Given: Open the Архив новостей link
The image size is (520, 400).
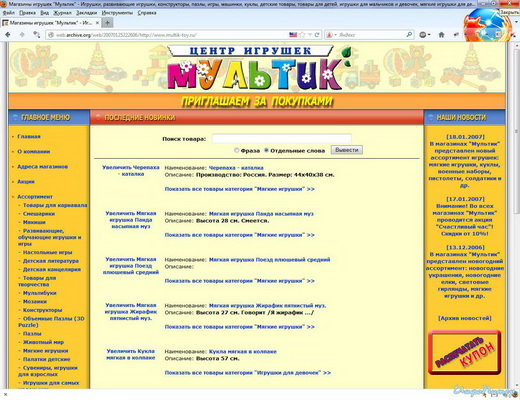Looking at the screenshot, I should click(465, 318).
